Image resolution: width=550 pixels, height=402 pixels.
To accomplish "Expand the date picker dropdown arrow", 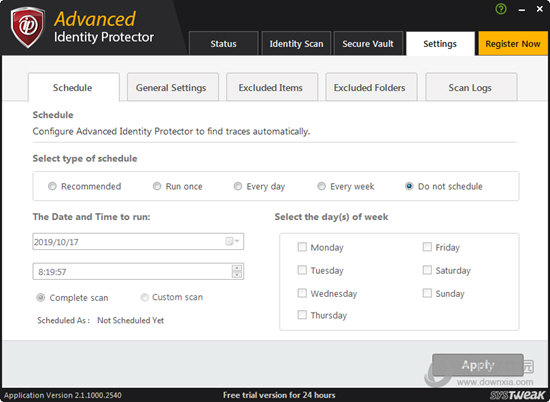I will (x=237, y=241).
